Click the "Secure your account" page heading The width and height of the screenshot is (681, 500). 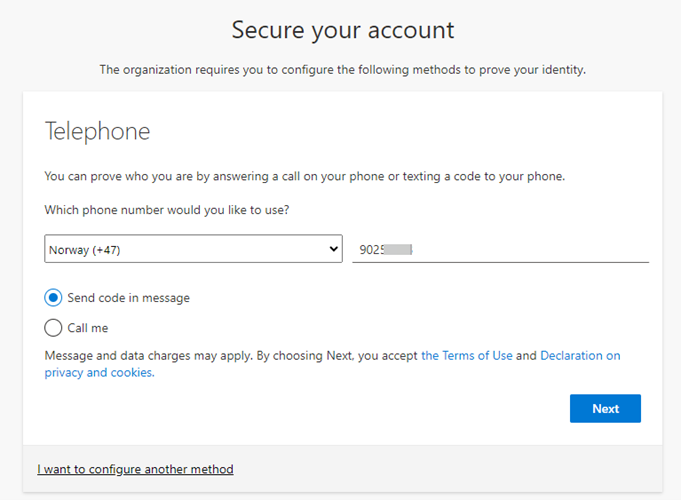pos(342,30)
